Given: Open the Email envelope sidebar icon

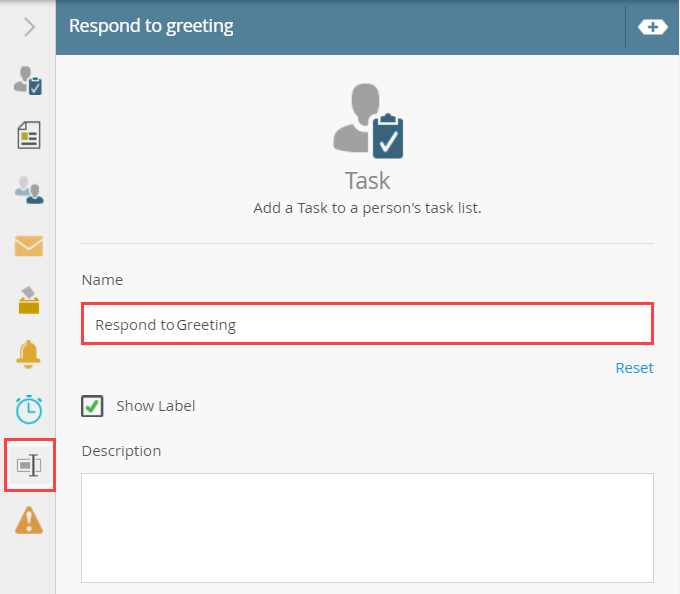Looking at the screenshot, I should (28, 245).
